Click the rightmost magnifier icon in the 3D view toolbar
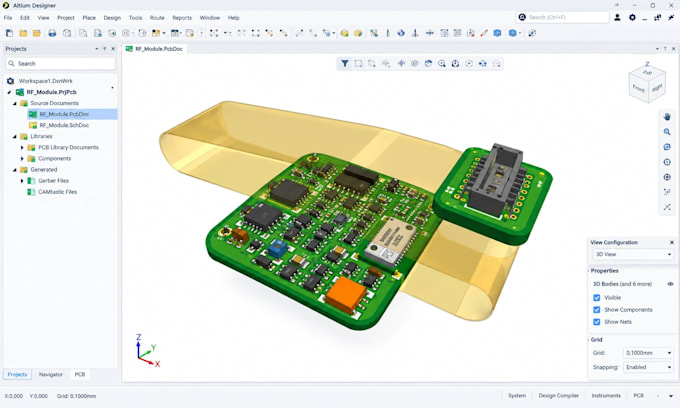This screenshot has height=408, width=680. coord(497,63)
